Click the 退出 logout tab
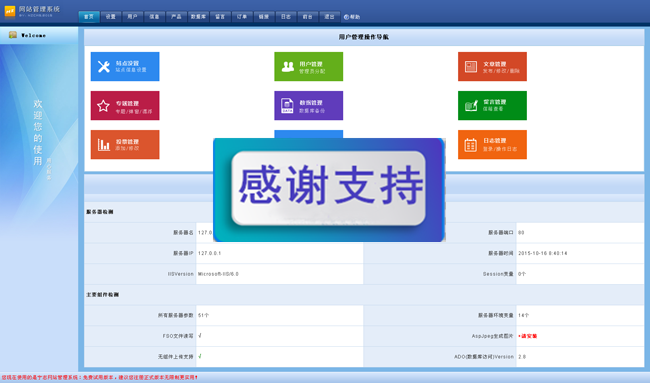Screen dimensions: 650x383 tap(329, 17)
